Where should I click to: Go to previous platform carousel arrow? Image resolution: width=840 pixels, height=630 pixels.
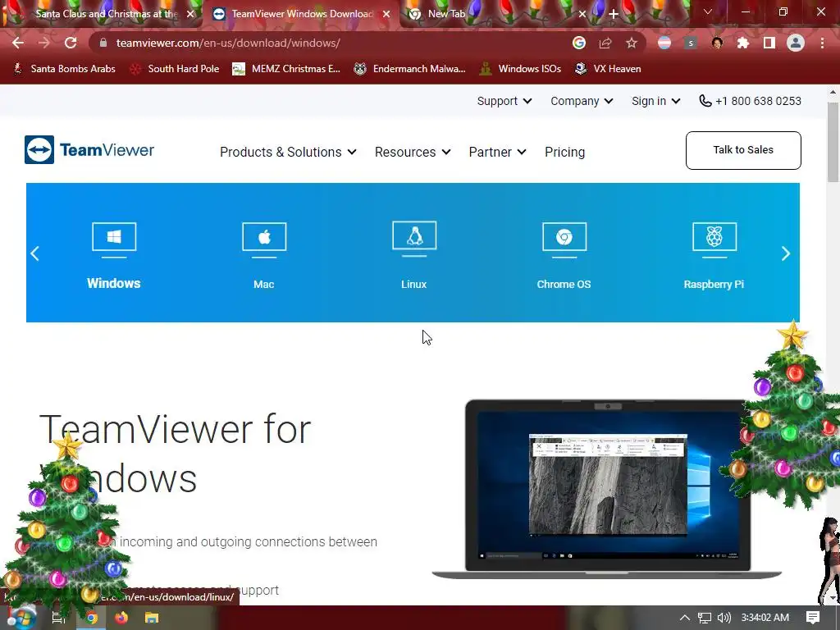35,253
